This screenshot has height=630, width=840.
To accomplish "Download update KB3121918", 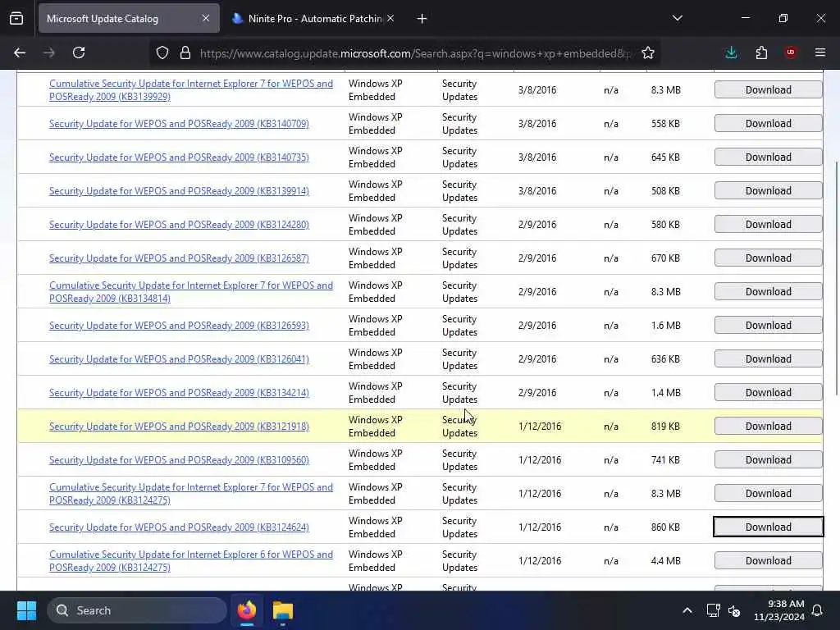I will tap(768, 427).
